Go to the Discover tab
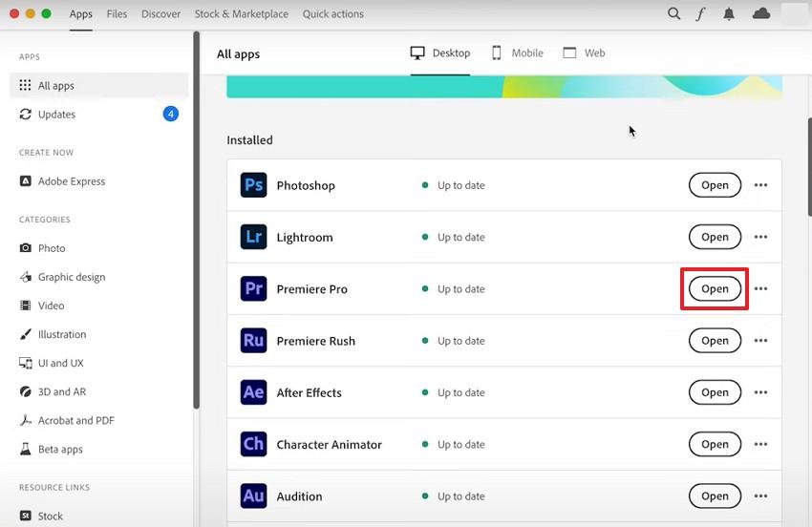The image size is (812, 527). coord(161,14)
